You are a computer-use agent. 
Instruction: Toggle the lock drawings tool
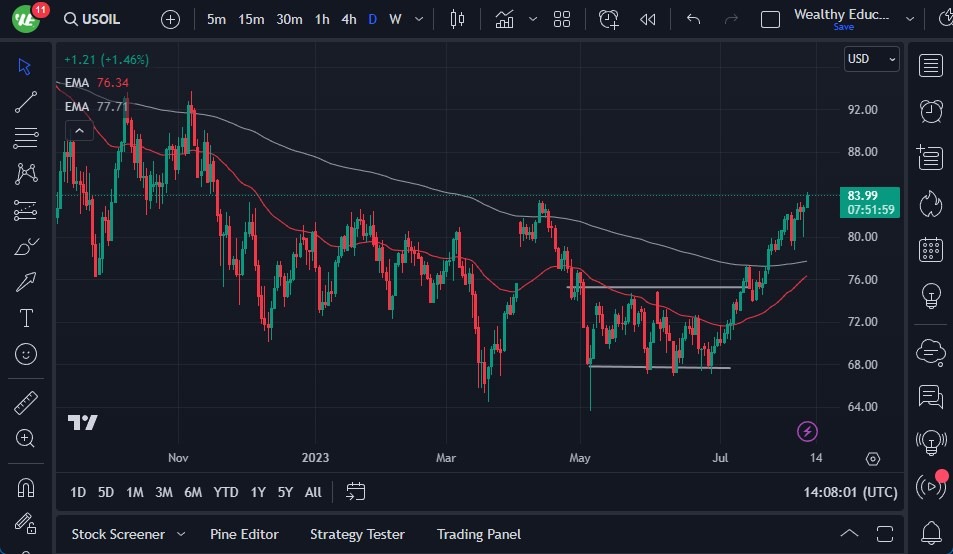(x=26, y=523)
